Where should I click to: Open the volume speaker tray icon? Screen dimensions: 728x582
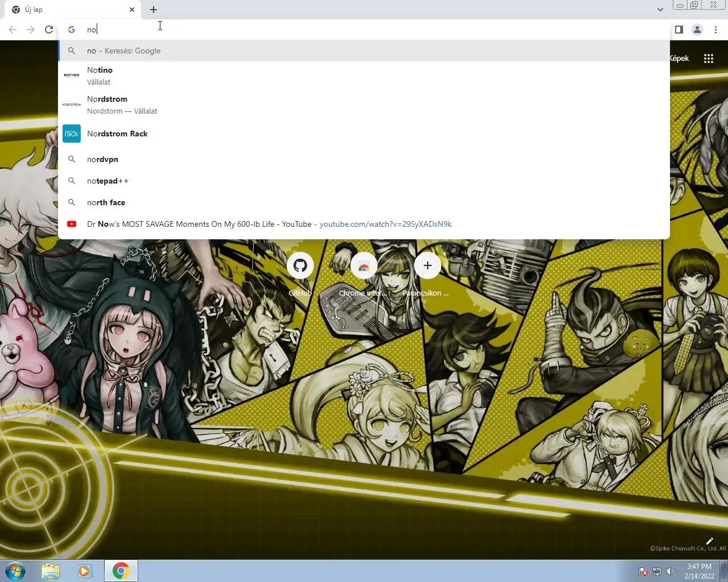click(671, 571)
